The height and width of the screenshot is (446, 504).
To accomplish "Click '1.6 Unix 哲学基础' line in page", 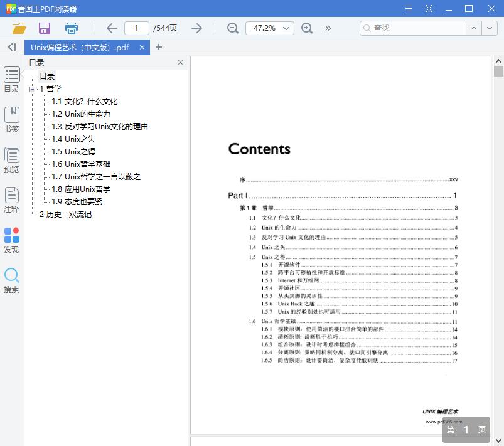I will coord(353,321).
